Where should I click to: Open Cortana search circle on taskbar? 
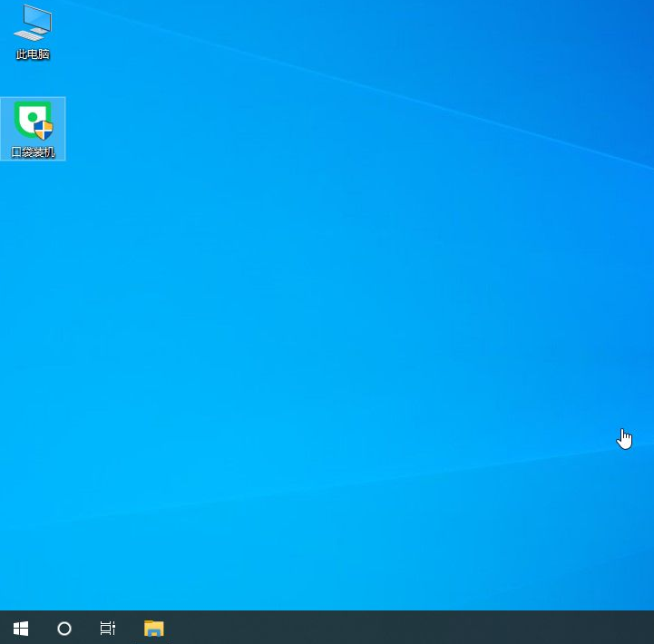pos(64,629)
